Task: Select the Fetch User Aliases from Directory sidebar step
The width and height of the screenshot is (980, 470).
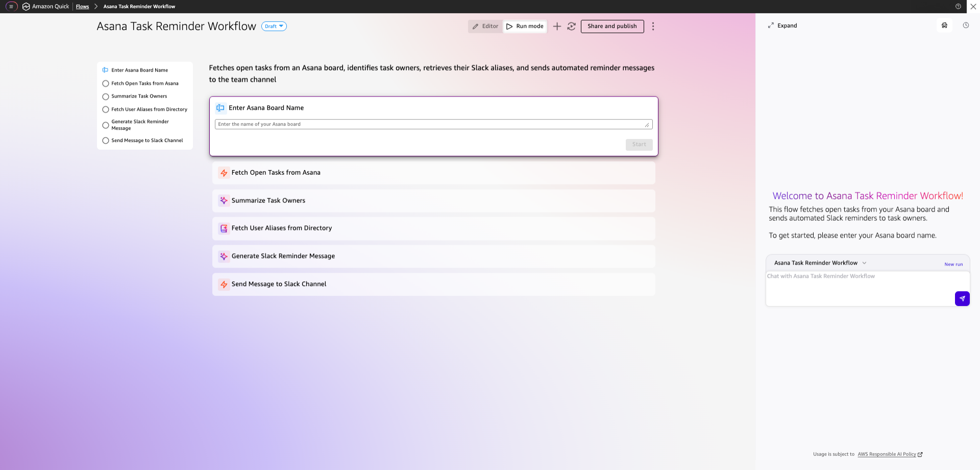Action: click(144, 109)
